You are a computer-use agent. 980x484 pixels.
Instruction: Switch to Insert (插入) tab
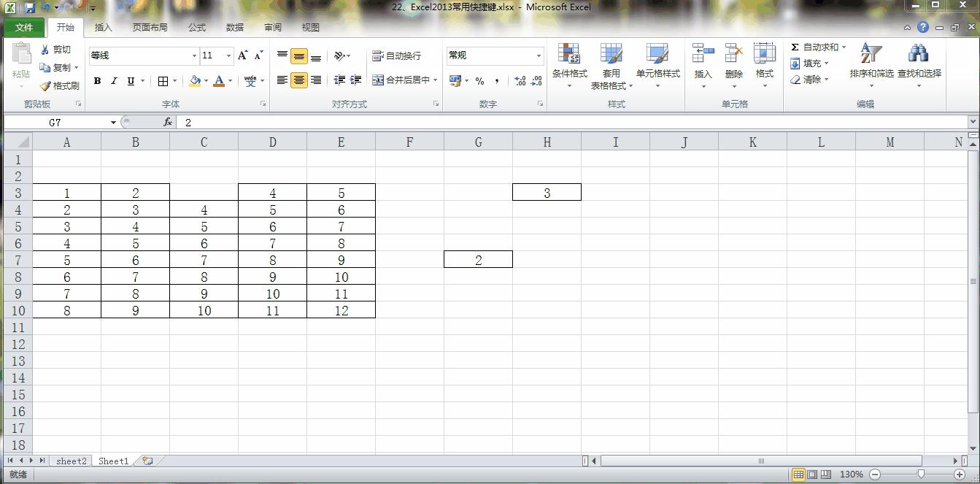[x=104, y=28]
